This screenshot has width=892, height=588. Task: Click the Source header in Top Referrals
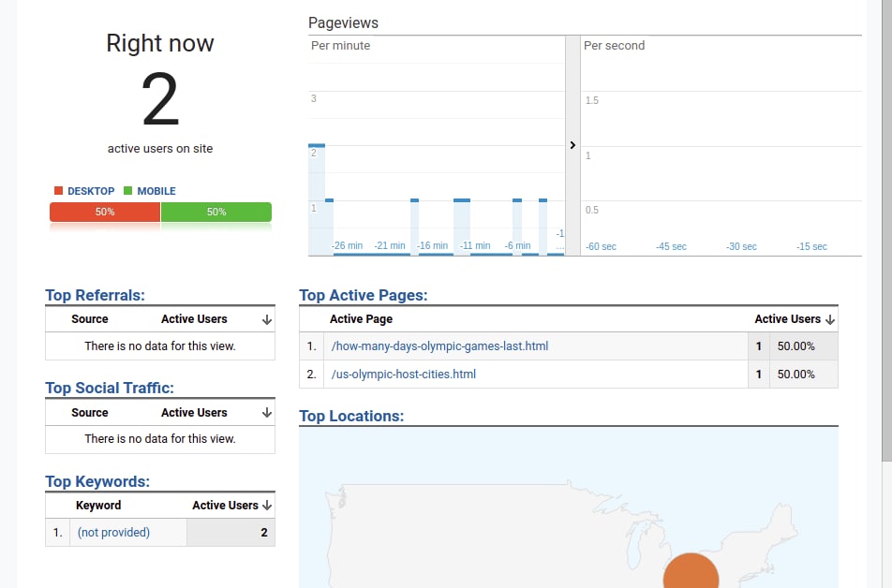point(90,319)
